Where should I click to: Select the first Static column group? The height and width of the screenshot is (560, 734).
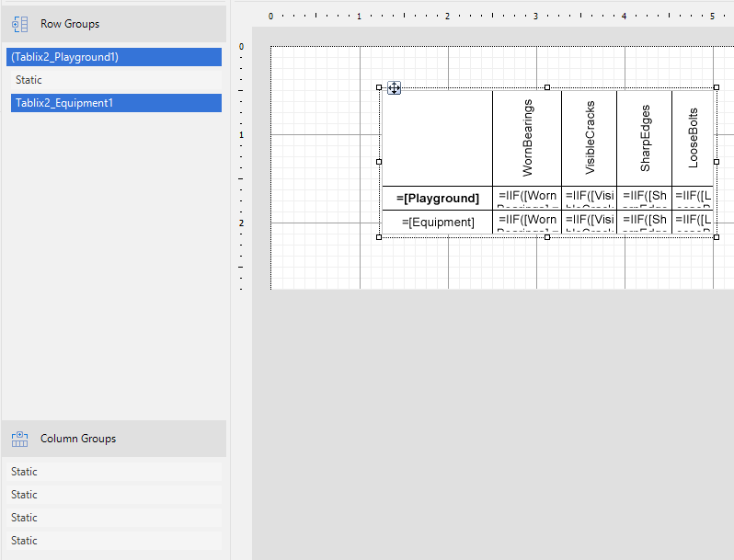pyautogui.click(x=114, y=472)
